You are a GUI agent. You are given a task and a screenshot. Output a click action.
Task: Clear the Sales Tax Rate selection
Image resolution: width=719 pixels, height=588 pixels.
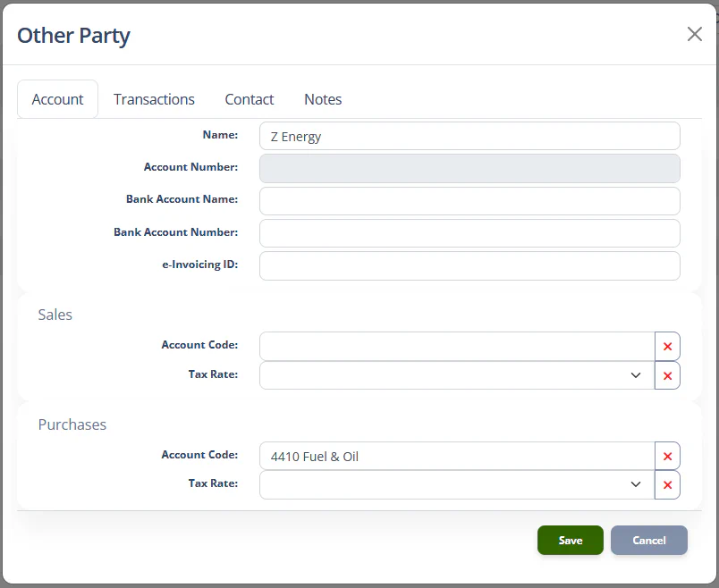(667, 375)
